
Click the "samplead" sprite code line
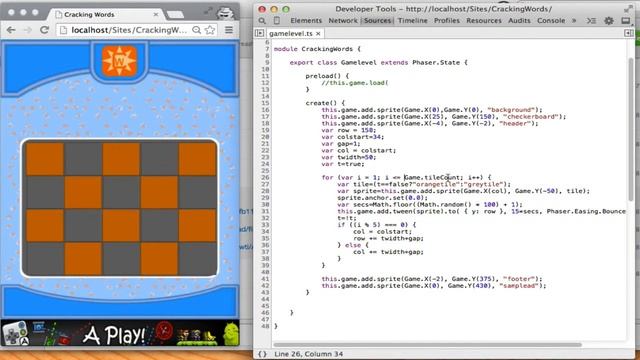tap(433, 286)
